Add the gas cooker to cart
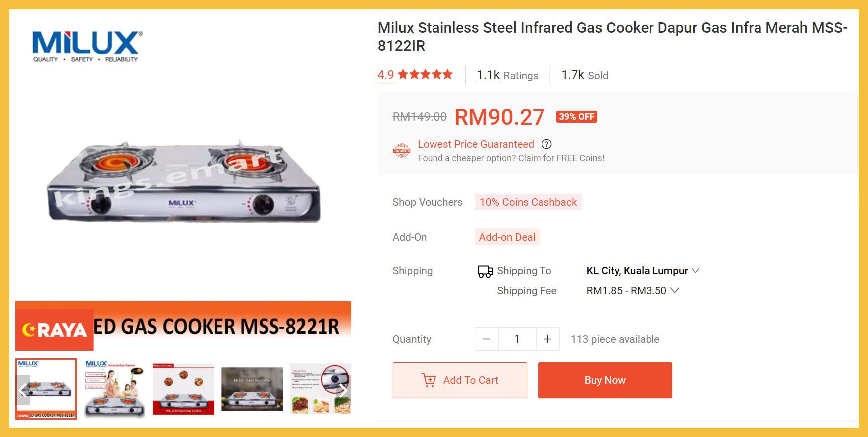This screenshot has width=868, height=437. pos(460,380)
